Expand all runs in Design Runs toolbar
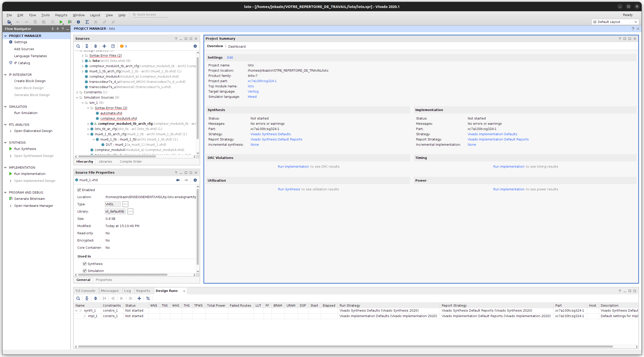 click(x=96, y=298)
